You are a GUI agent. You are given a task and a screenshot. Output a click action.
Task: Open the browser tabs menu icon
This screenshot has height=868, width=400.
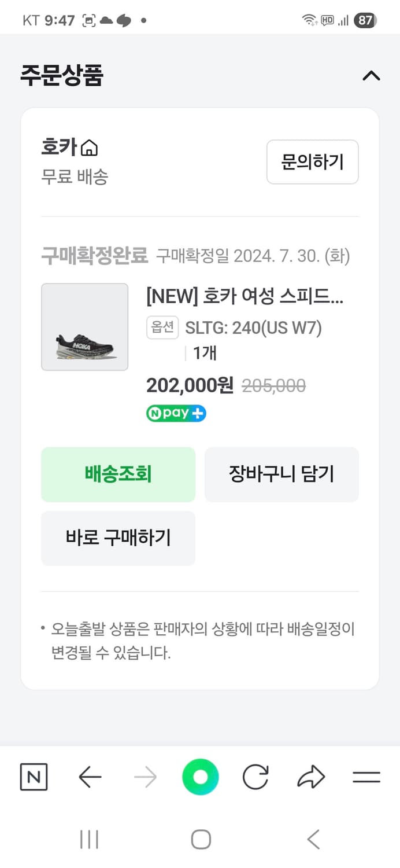tap(366, 777)
